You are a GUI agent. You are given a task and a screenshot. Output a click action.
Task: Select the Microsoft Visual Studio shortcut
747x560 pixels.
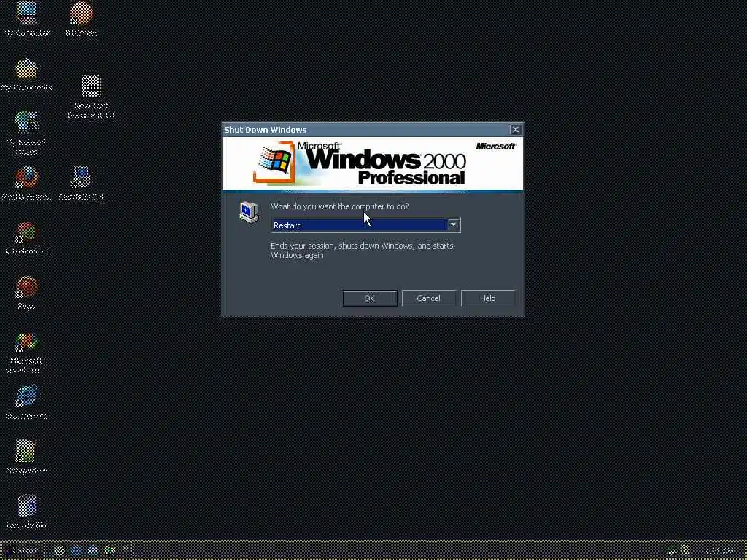pos(26,353)
